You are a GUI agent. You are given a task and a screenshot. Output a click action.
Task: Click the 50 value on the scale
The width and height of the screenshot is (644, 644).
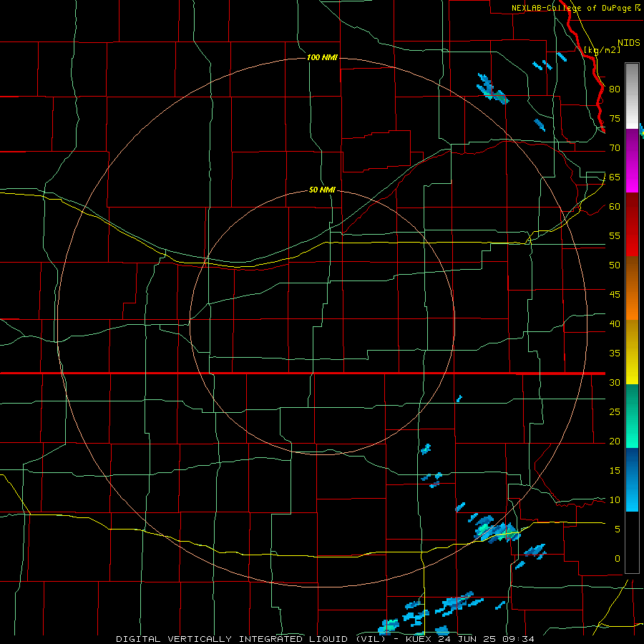coord(615,265)
